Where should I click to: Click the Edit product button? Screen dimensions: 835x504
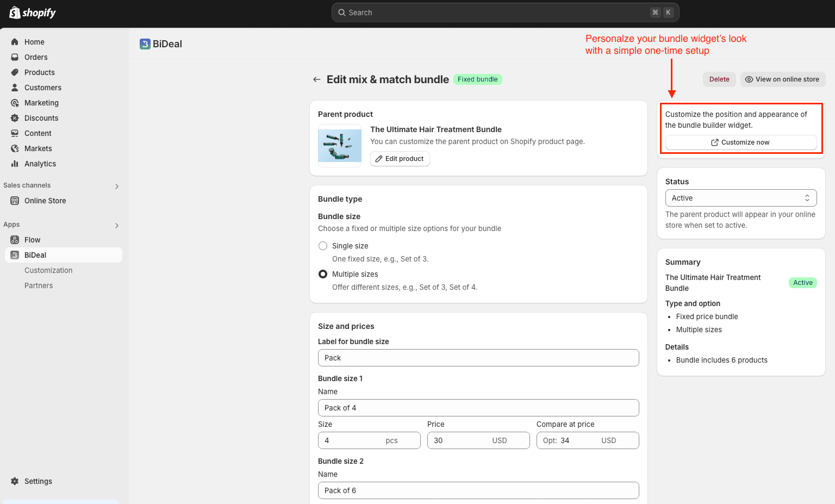[x=400, y=159]
